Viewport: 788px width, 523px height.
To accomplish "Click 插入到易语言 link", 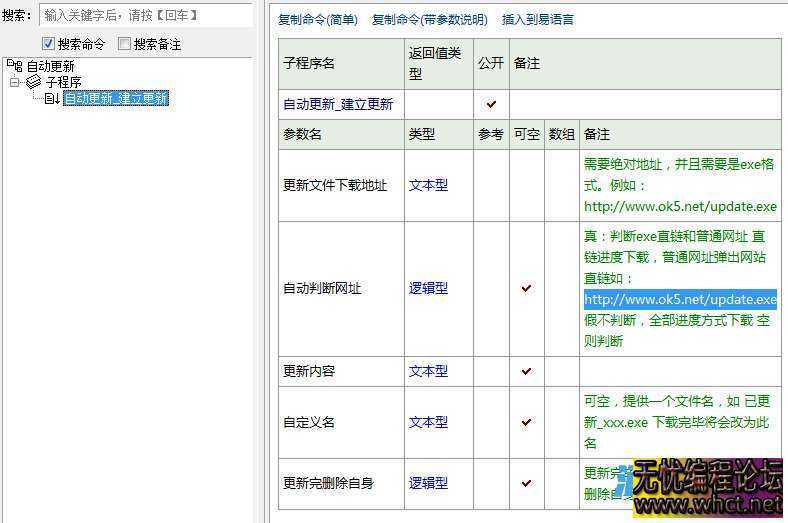I will pyautogui.click(x=537, y=20).
